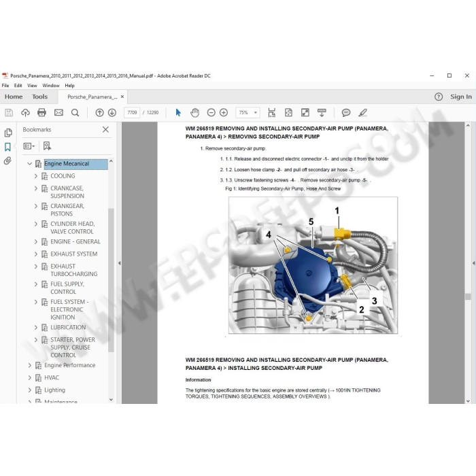Screen dimensions: 476x476
Task: Select the Engine Mecanical bookmark
Action: coord(75,164)
